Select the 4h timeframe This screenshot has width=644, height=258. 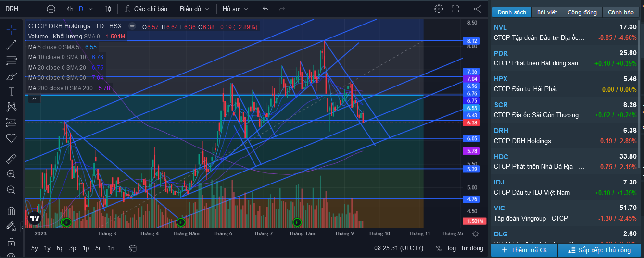point(70,9)
